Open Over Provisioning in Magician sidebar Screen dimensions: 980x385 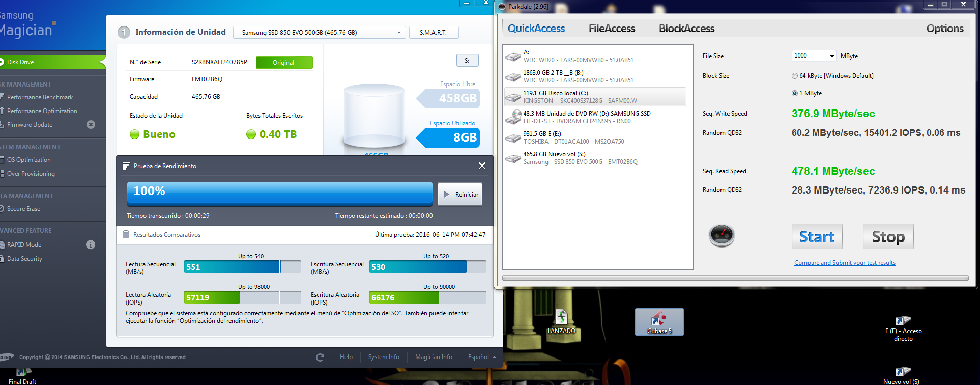(31, 174)
